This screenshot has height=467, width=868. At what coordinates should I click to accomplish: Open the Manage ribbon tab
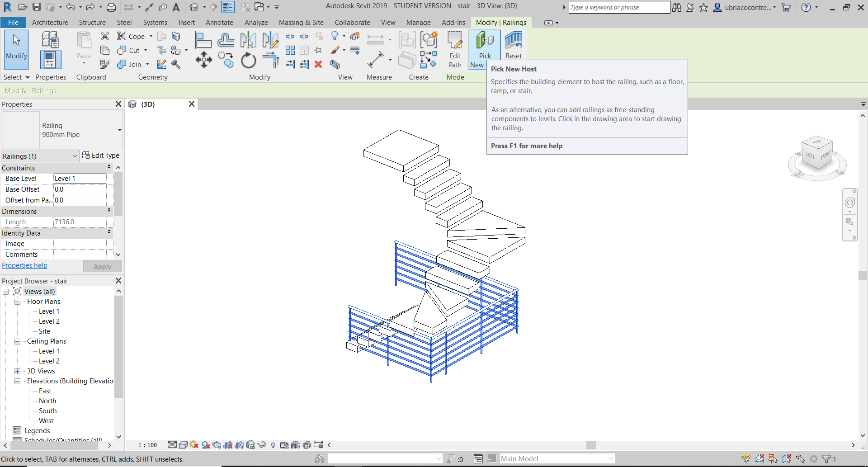click(x=418, y=22)
